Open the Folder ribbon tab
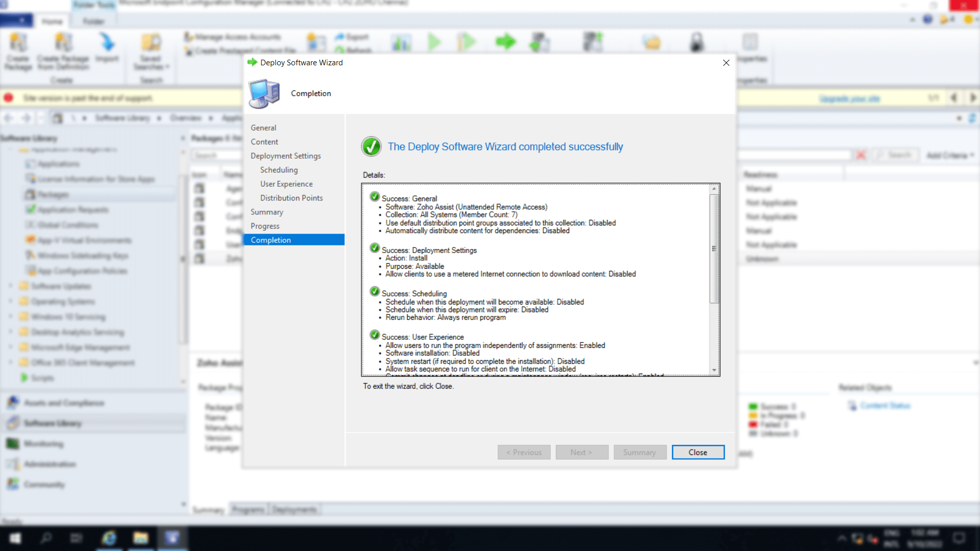This screenshot has width=980, height=551. click(x=93, y=21)
